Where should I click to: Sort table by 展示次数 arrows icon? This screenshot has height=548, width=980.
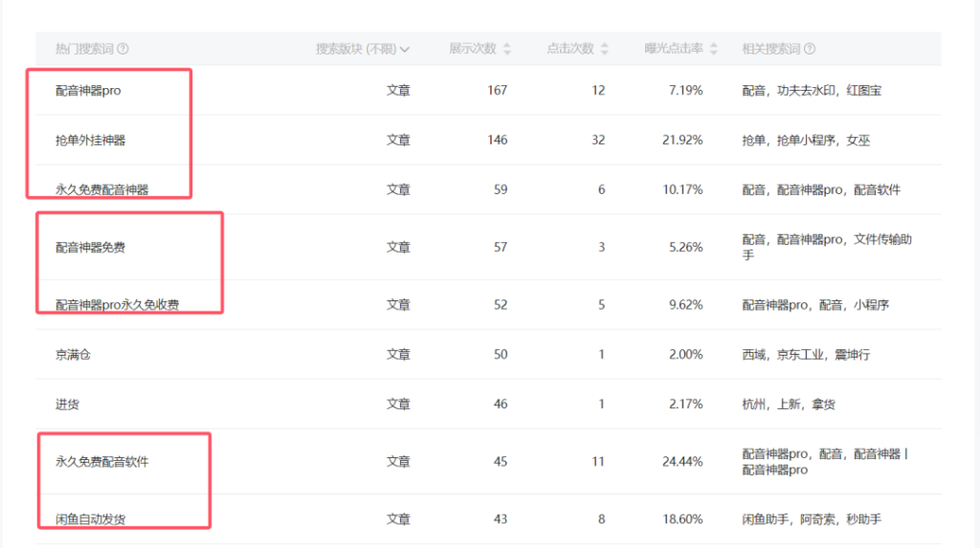(x=507, y=49)
